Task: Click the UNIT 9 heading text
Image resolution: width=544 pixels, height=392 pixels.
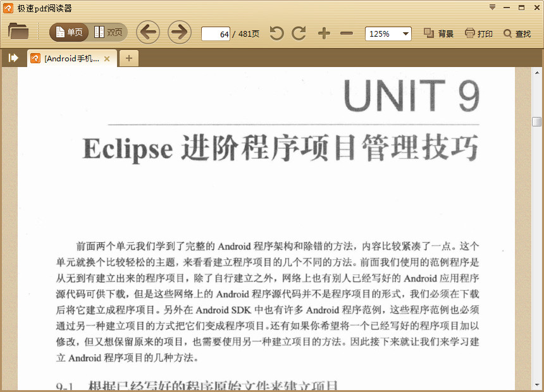Action: [411, 95]
